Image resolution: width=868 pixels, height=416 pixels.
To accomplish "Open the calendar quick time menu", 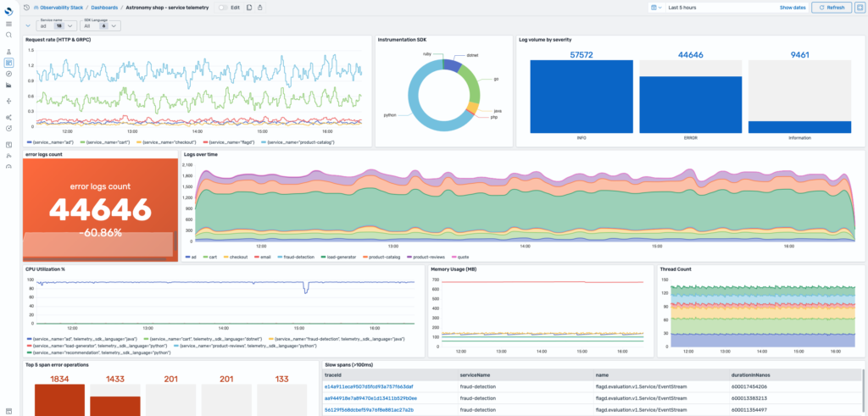I will tap(654, 8).
